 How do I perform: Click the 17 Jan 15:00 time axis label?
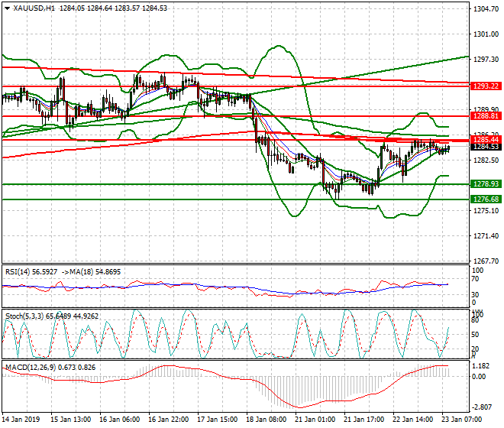point(218,420)
